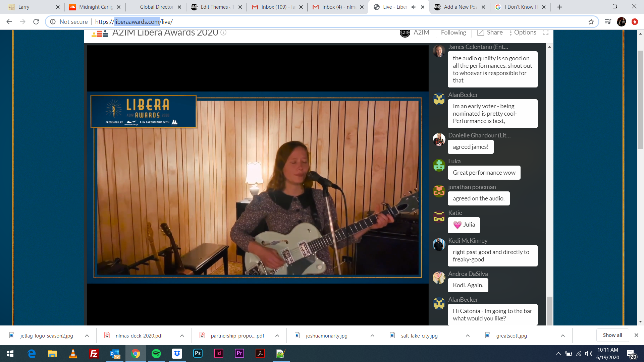Image resolution: width=644 pixels, height=362 pixels.
Task: Open FileZilla from the taskbar
Action: pyautogui.click(x=94, y=354)
